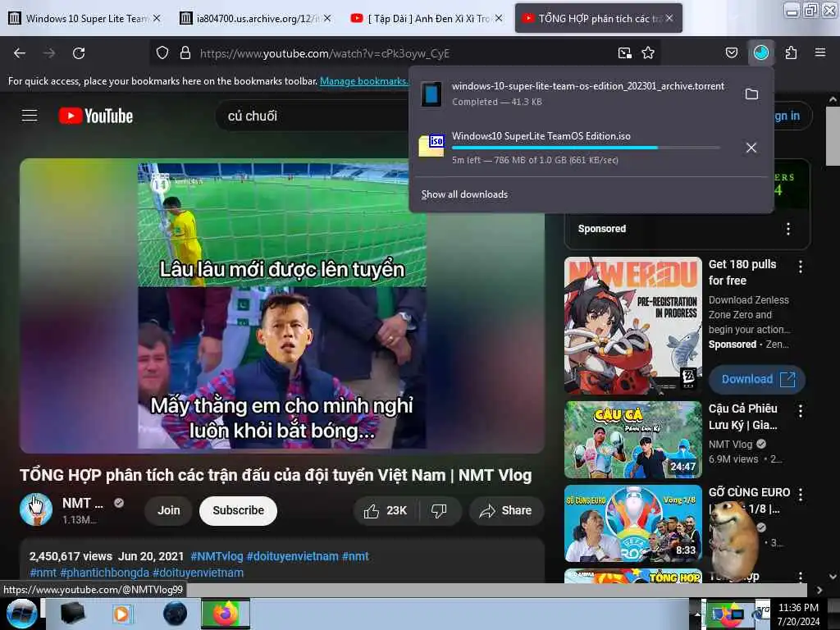Go to YouTube home via logo

[x=96, y=116]
